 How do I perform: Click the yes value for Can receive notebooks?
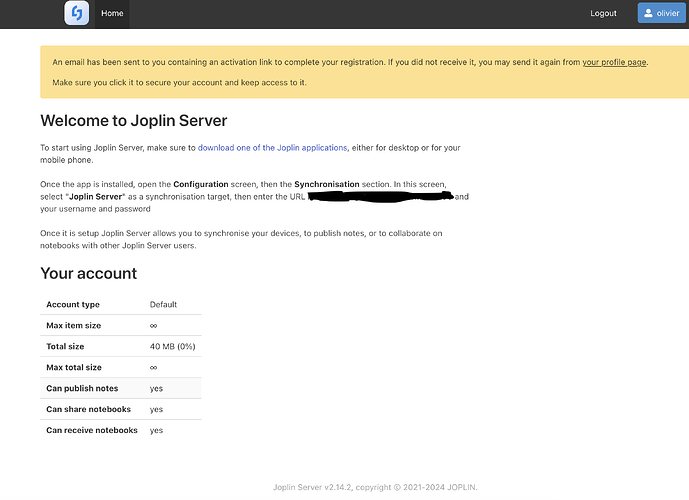click(x=156, y=431)
